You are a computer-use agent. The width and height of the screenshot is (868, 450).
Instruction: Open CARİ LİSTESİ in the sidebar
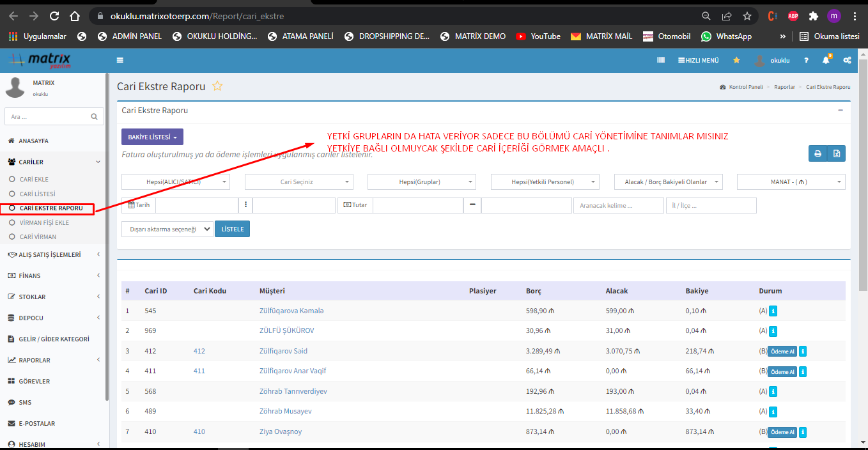tap(37, 194)
